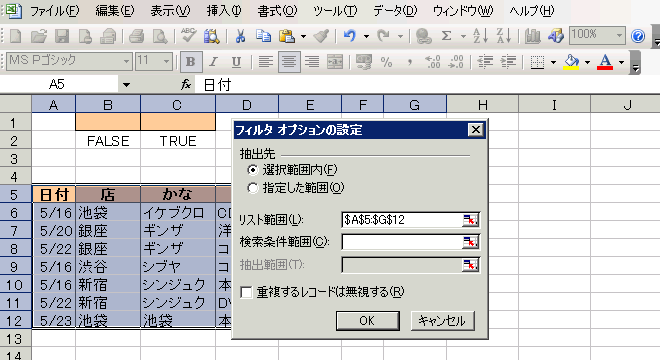
Task: Open the ツール(T) menu
Action: (335, 11)
